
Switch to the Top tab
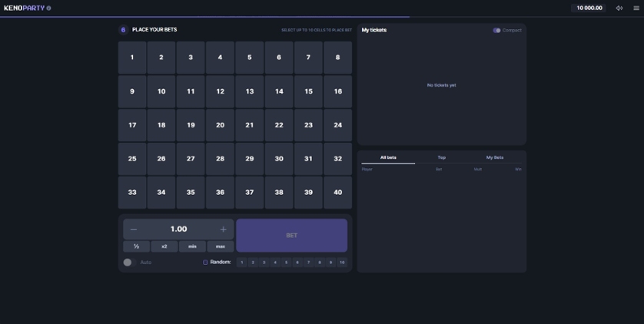click(x=442, y=157)
